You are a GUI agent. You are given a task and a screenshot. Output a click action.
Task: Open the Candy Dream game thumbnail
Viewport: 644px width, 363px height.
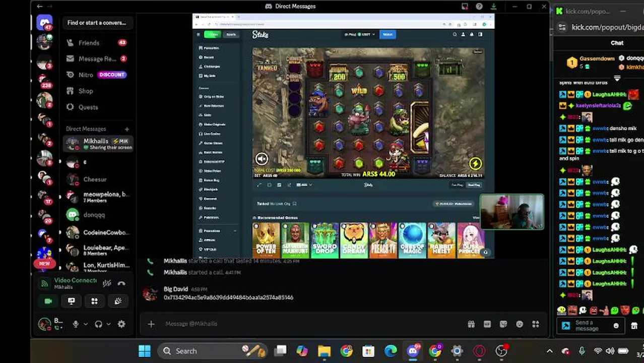(354, 240)
